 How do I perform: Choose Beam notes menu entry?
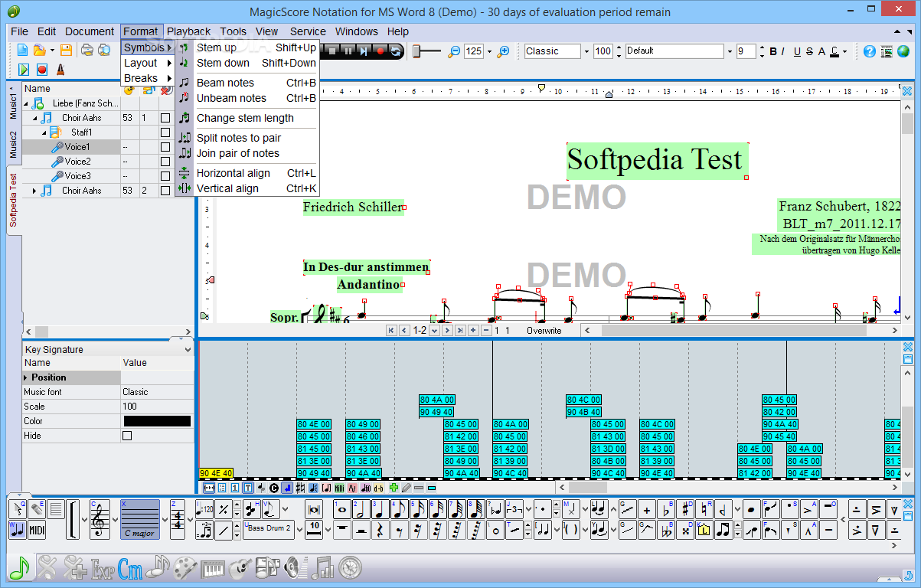point(247,83)
